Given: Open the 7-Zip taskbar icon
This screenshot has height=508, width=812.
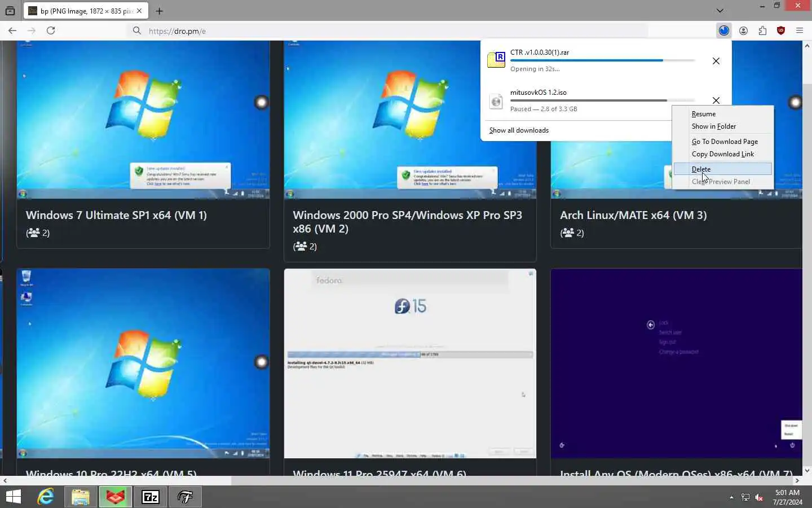Looking at the screenshot, I should tap(151, 497).
